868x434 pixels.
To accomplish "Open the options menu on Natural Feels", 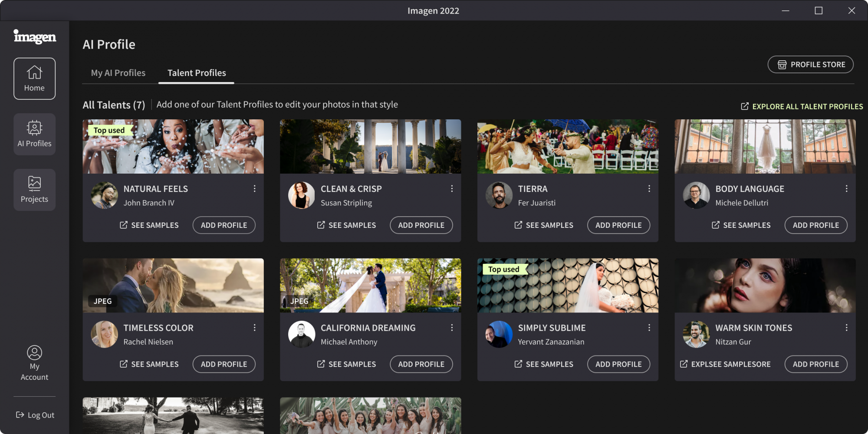I will [x=254, y=188].
